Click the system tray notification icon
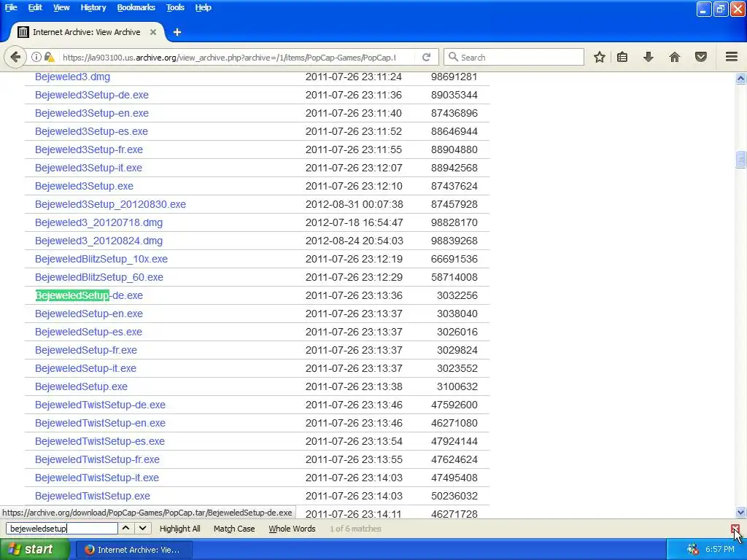The height and width of the screenshot is (560, 747). (x=693, y=550)
